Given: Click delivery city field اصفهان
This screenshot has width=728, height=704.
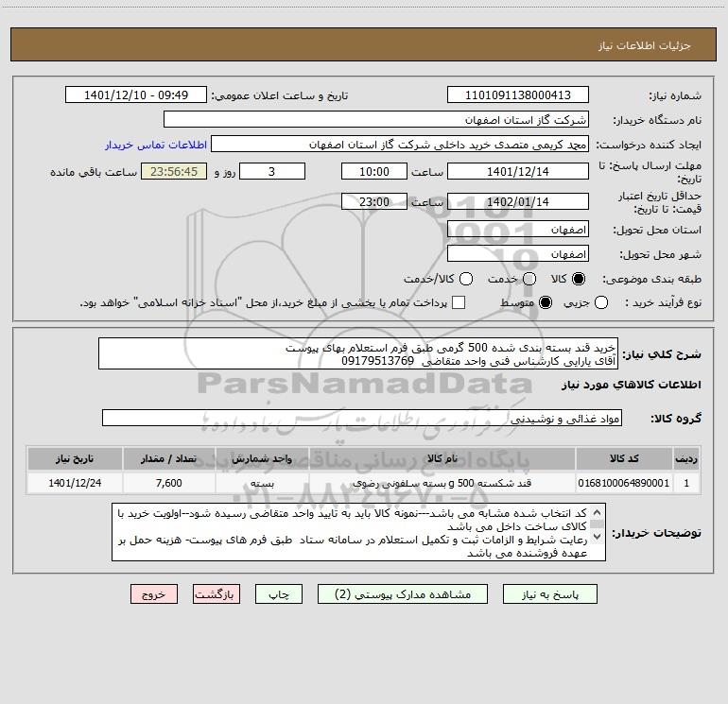Looking at the screenshot, I should pos(518,254).
